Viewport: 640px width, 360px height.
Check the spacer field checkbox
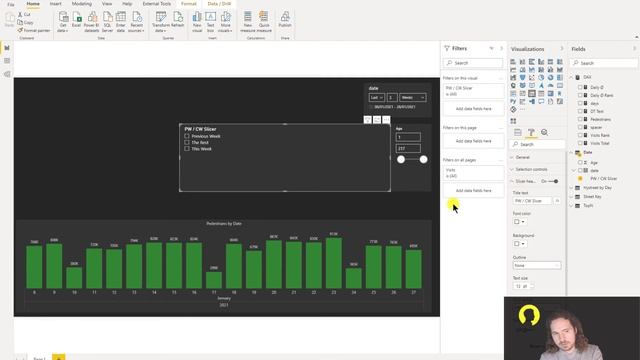click(x=580, y=127)
